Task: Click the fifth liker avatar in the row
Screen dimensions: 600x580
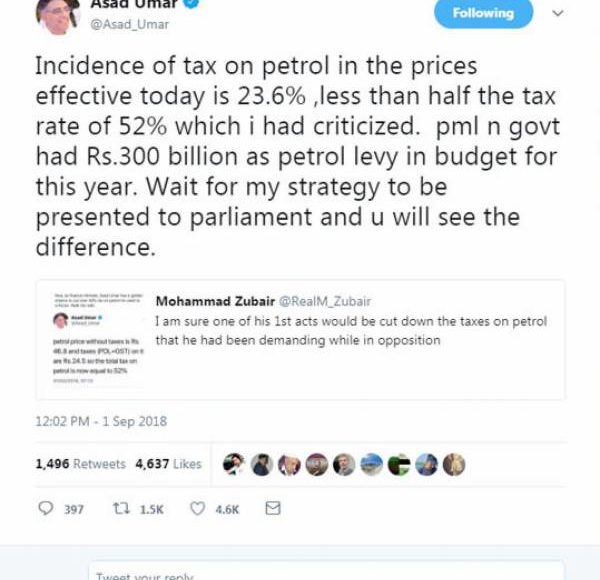Action: point(344,464)
